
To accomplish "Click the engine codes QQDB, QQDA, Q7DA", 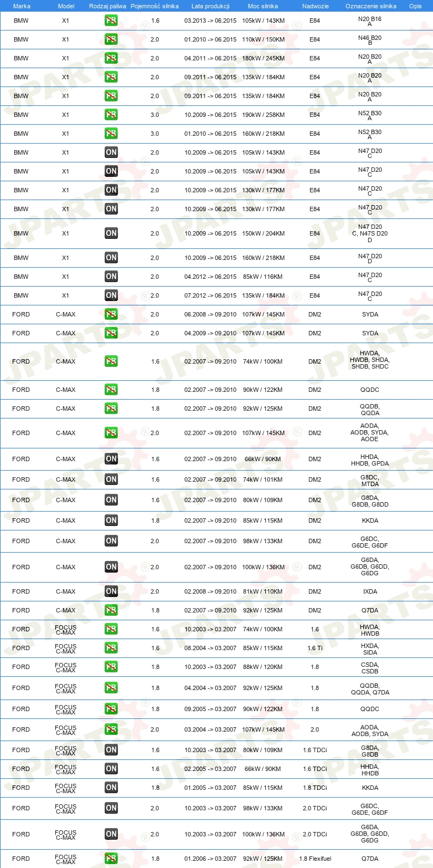I will 370,688.
